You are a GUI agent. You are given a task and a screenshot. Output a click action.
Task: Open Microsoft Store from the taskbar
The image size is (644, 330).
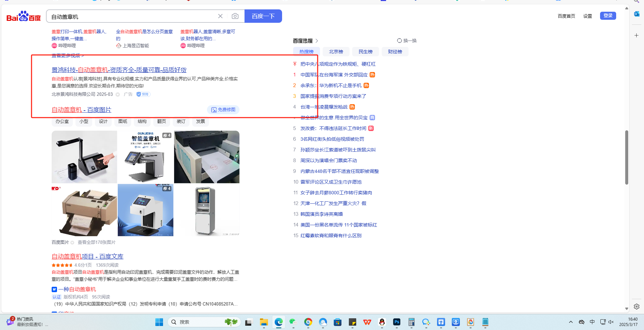tap(337, 322)
